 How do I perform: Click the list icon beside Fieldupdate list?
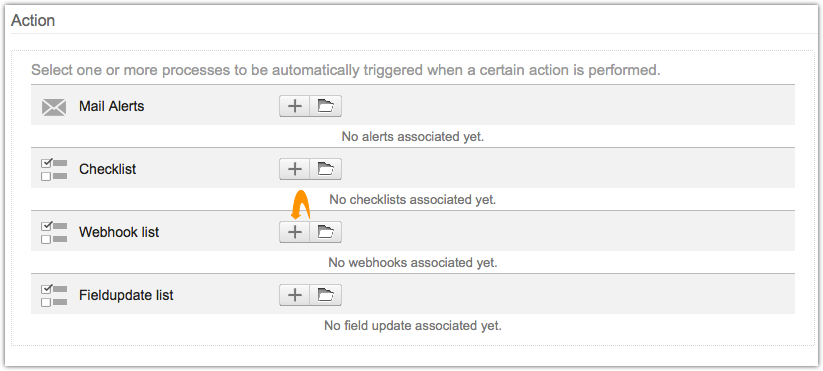(54, 295)
